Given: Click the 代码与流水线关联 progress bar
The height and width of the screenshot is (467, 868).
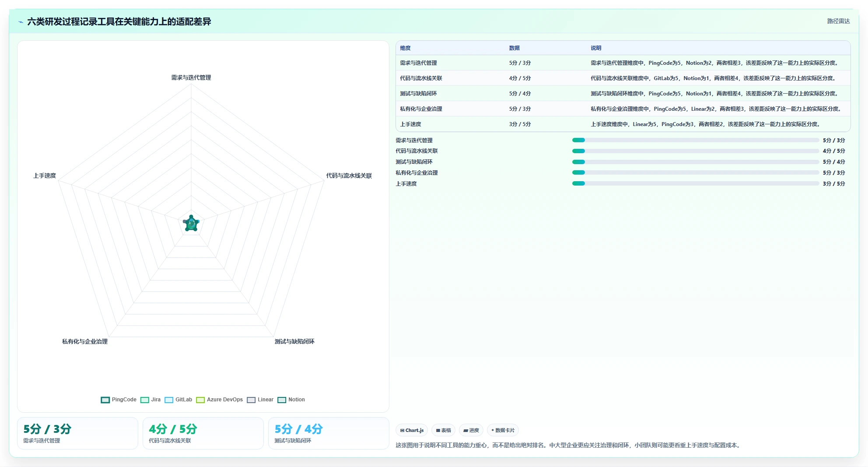Looking at the screenshot, I should click(x=696, y=151).
